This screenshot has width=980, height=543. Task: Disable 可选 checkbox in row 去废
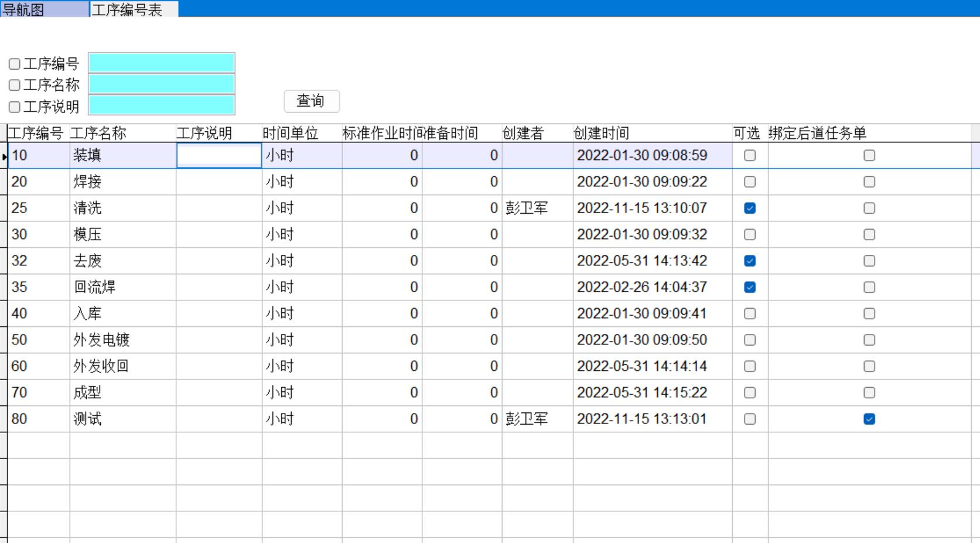click(x=750, y=261)
